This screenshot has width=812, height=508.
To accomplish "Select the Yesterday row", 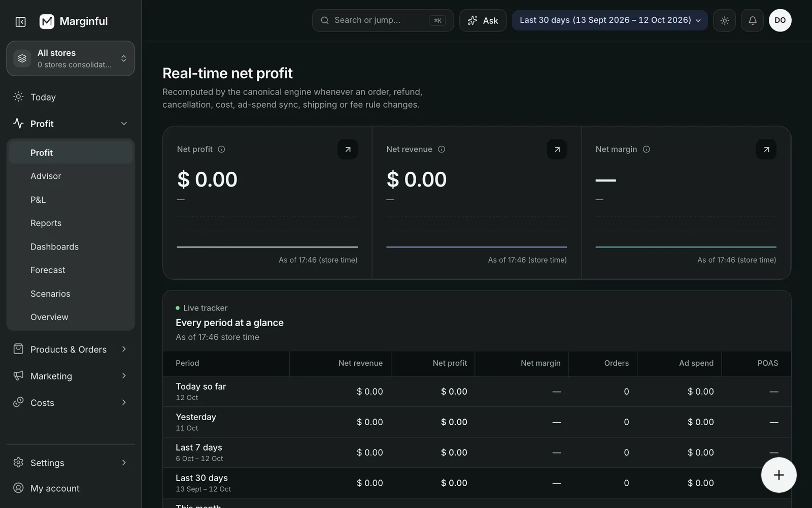I will (x=477, y=422).
